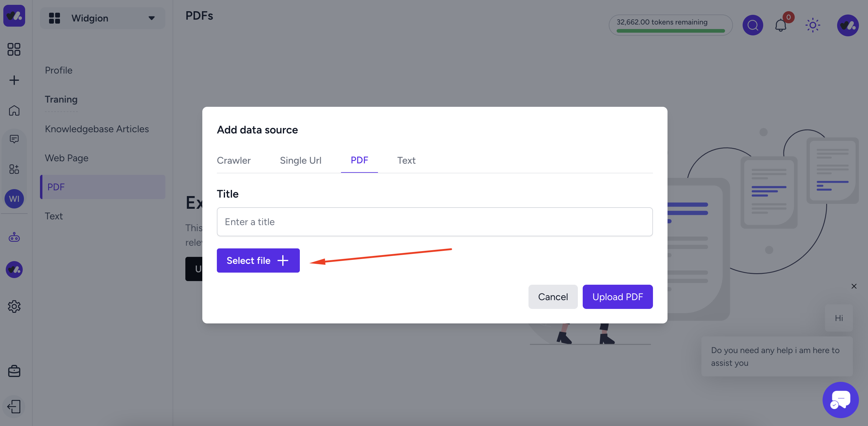Open settings gear icon in sidebar
Image resolution: width=868 pixels, height=426 pixels.
(x=14, y=306)
